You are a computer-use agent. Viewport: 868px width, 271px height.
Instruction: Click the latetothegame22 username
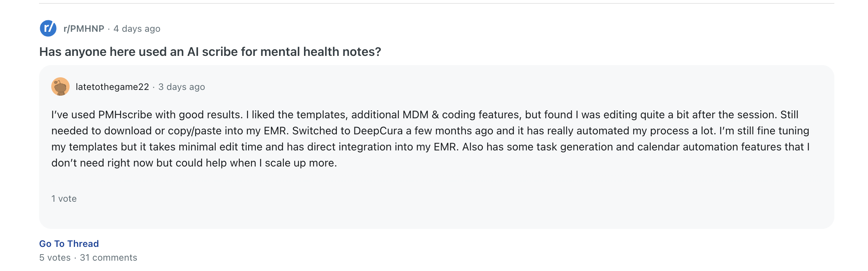tap(112, 87)
